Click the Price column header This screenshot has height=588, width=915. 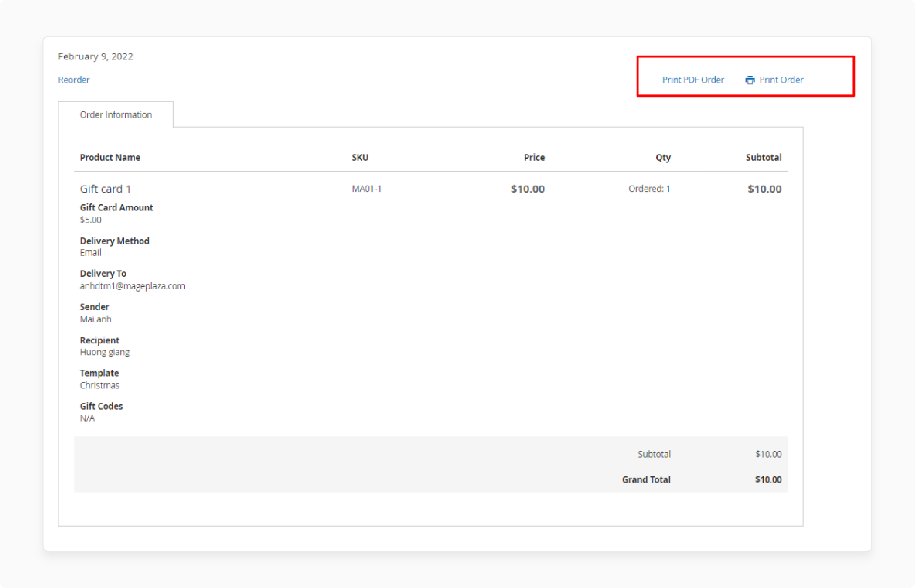[x=534, y=157]
